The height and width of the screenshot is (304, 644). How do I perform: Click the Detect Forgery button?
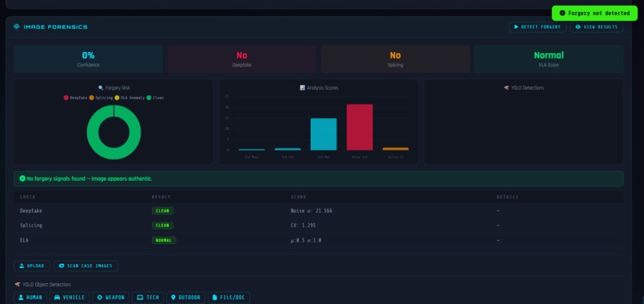tap(537, 26)
